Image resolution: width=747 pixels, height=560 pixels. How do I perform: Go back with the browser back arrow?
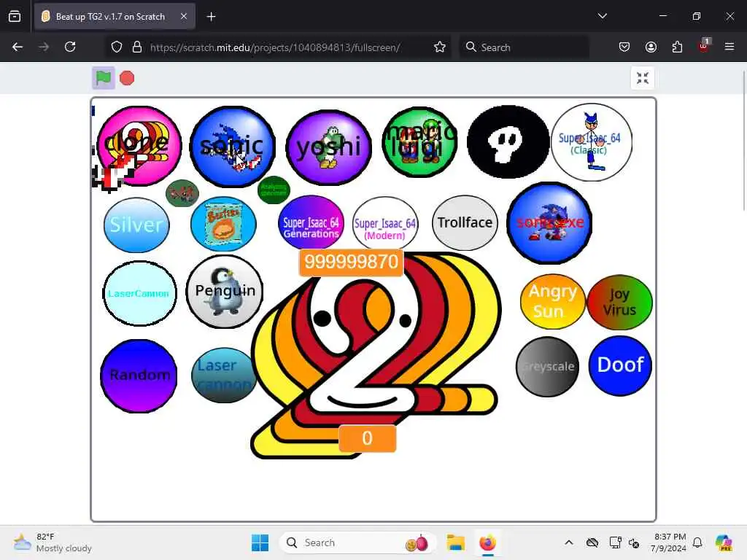click(18, 47)
